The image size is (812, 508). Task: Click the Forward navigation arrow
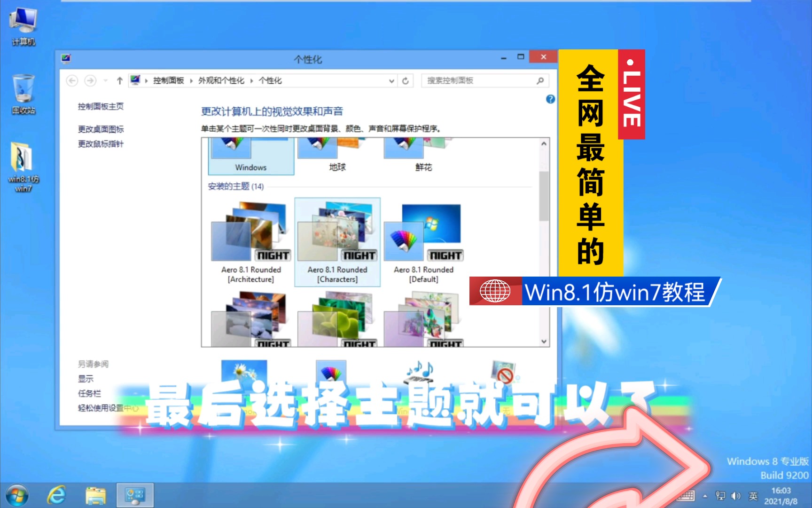click(x=90, y=81)
